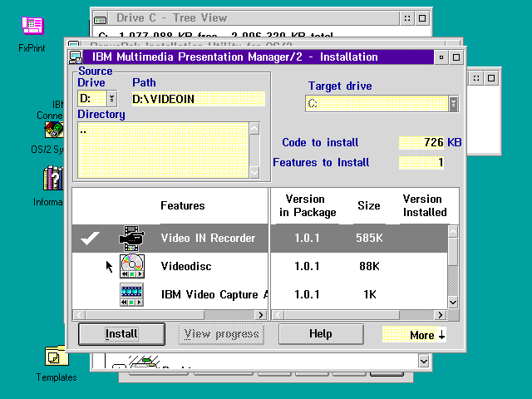
Task: Click Features pane horizontal scroll left arrow
Action: 80,315
